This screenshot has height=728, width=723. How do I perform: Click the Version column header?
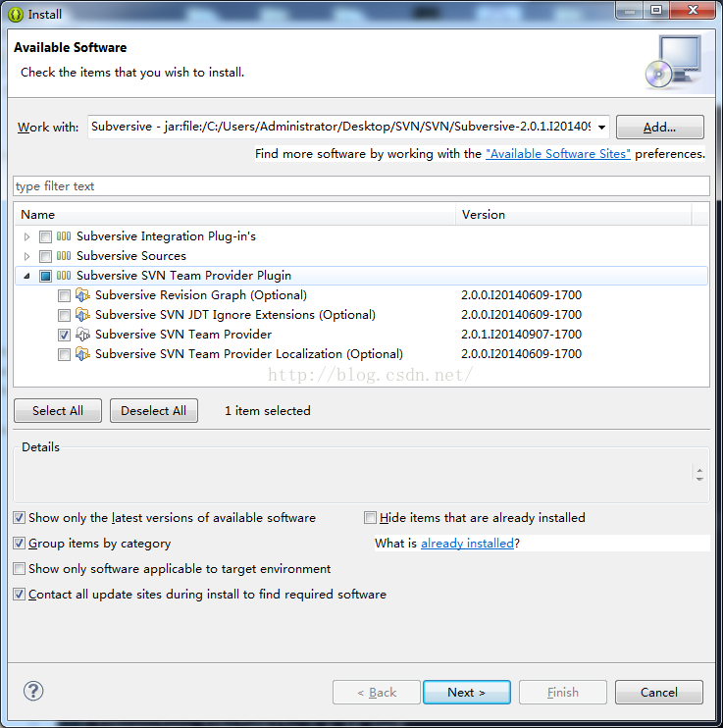pyautogui.click(x=574, y=215)
